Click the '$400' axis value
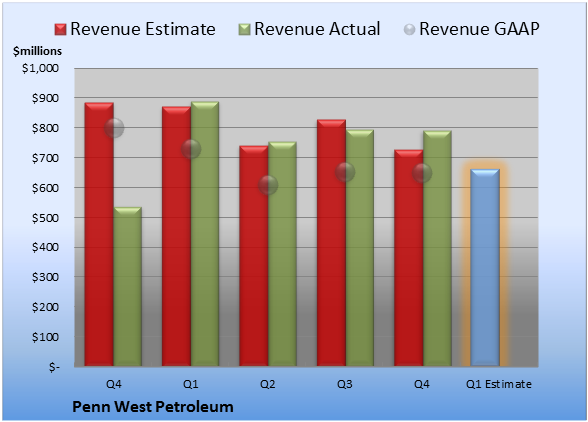588x422 pixels. point(45,247)
